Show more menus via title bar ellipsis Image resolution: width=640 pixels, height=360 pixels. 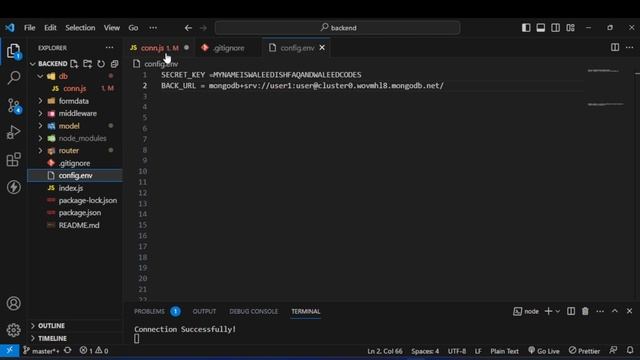pos(153,28)
